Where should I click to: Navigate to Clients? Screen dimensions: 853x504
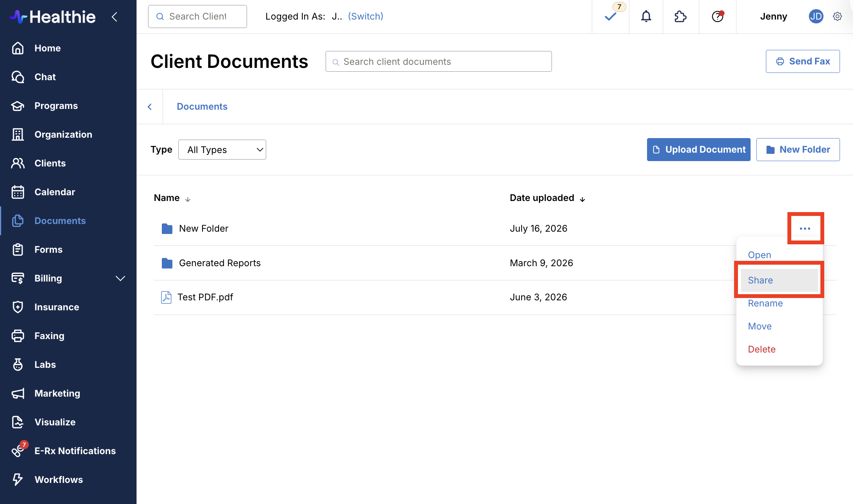point(50,163)
